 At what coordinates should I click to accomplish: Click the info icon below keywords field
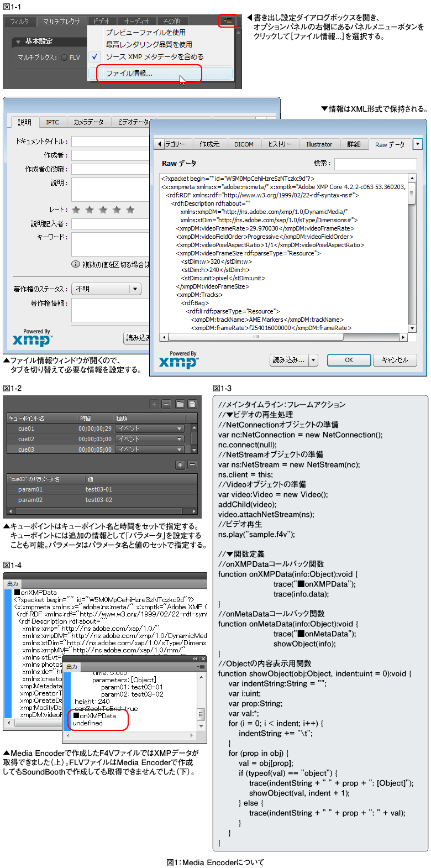[x=76, y=264]
